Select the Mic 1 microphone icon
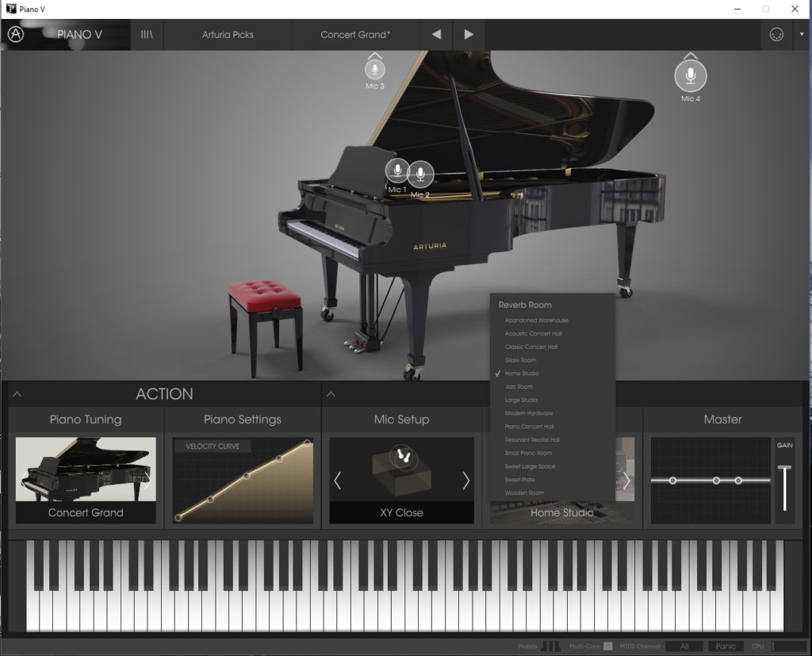The height and width of the screenshot is (656, 812). pyautogui.click(x=397, y=171)
